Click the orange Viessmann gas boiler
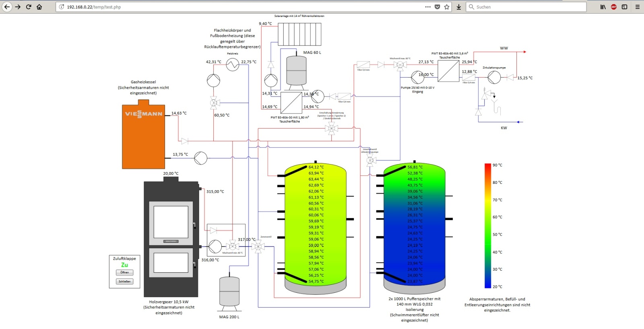The image size is (644, 329). (143, 137)
